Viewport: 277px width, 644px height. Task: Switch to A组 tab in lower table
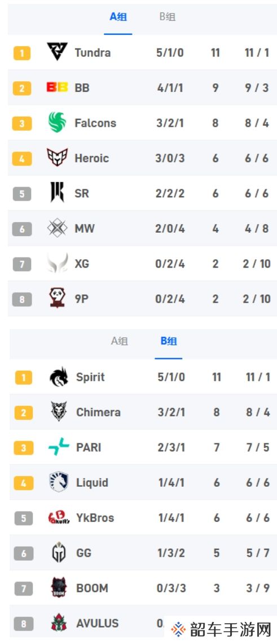[119, 341]
